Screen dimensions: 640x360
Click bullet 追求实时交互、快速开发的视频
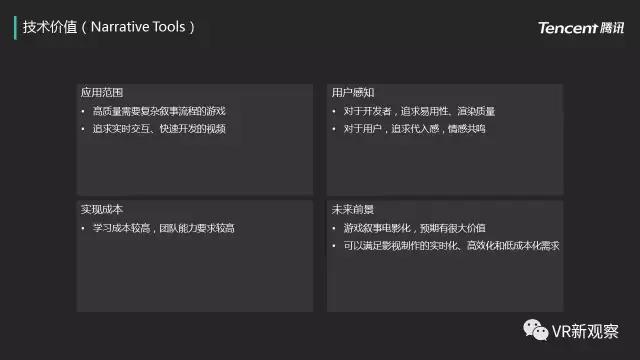click(x=159, y=129)
